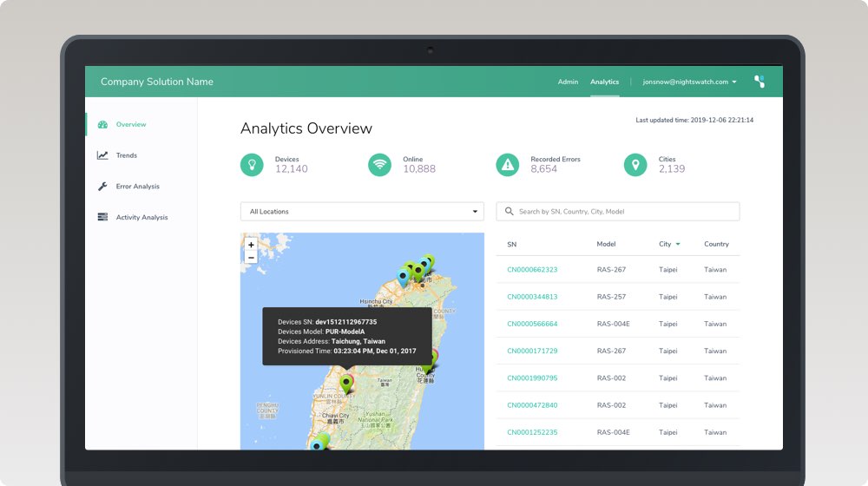Open serial number CN0001990795 link
The height and width of the screenshot is (486, 868).
[532, 378]
